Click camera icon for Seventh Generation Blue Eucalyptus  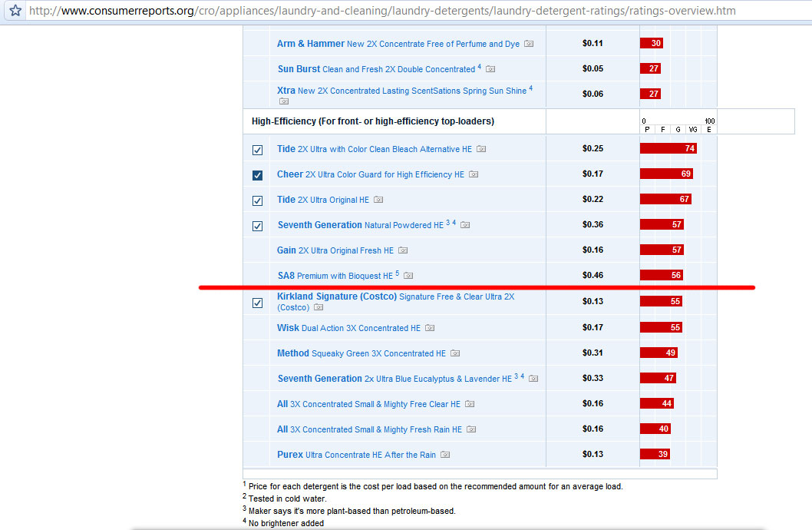(533, 379)
